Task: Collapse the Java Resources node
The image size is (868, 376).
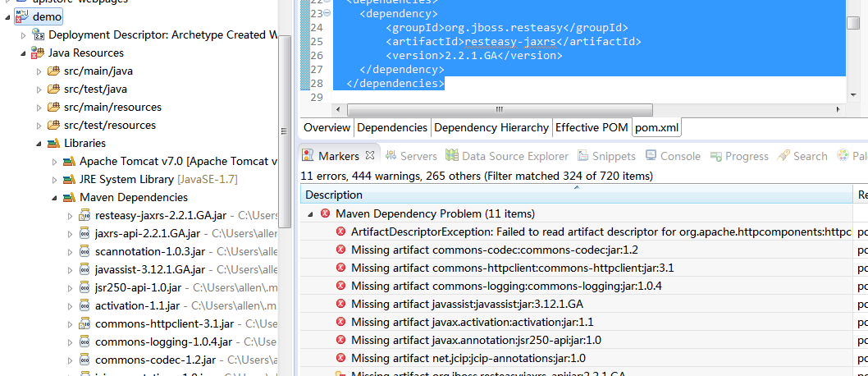Action: [x=23, y=53]
